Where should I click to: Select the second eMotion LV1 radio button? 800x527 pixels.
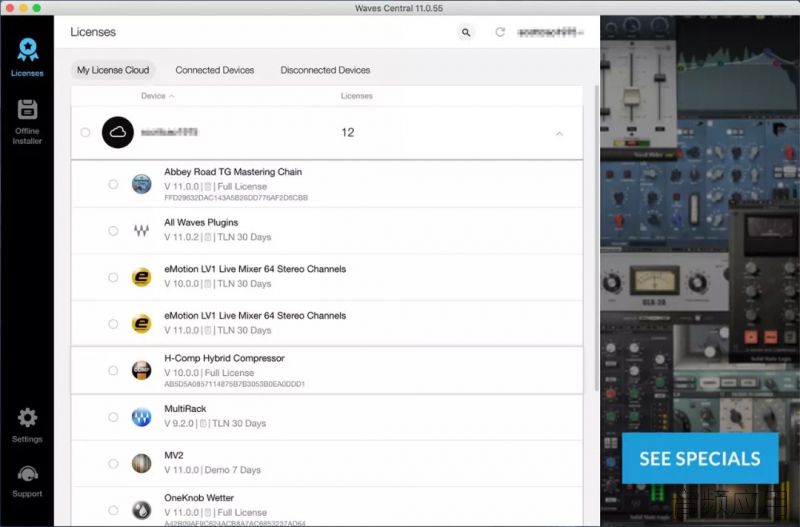coord(113,324)
